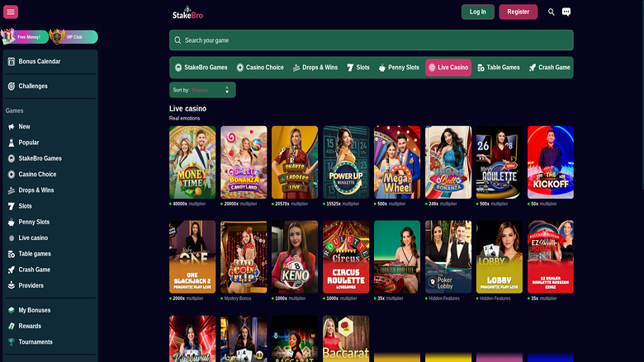Viewport: 644px width, 362px height.
Task: Open the Money Time game thumbnail
Action: click(192, 162)
